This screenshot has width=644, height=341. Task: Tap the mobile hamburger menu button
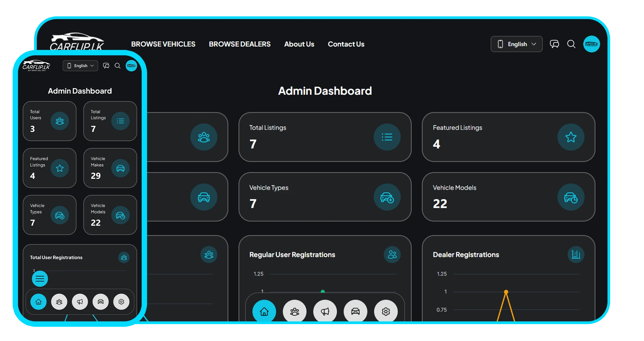pos(40,278)
